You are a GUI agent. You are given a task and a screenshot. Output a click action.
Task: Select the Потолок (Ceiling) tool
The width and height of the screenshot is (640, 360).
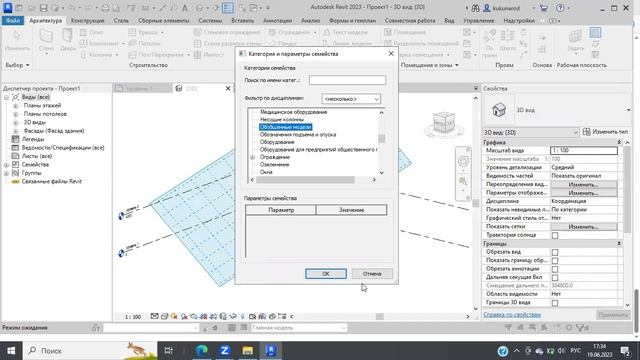pyautogui.click(x=145, y=43)
